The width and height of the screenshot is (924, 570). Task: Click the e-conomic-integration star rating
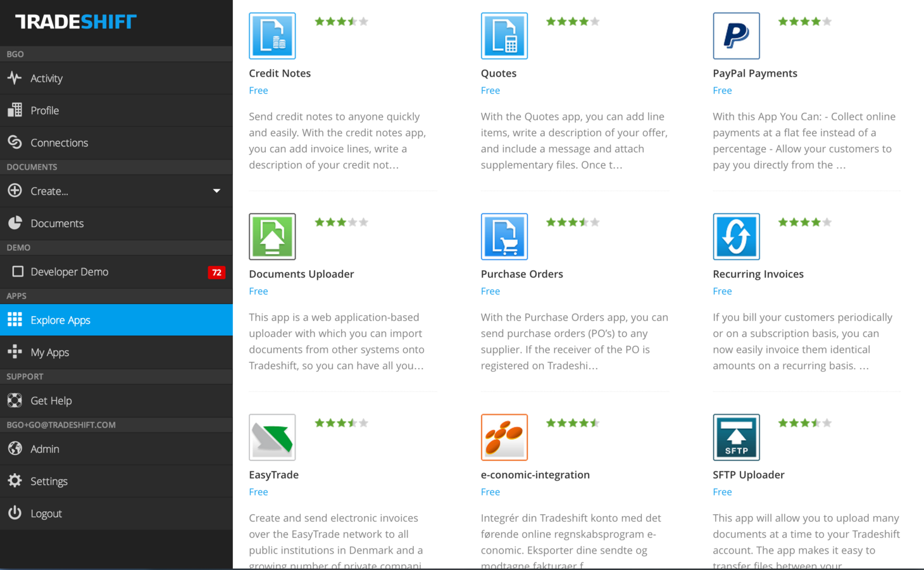[573, 423]
